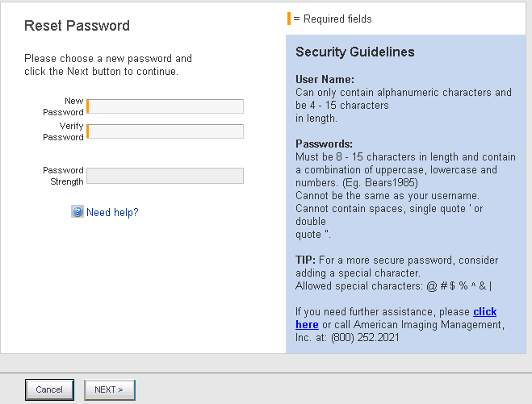Focus the New Password input field
This screenshot has width=532, height=404.
pyautogui.click(x=165, y=106)
